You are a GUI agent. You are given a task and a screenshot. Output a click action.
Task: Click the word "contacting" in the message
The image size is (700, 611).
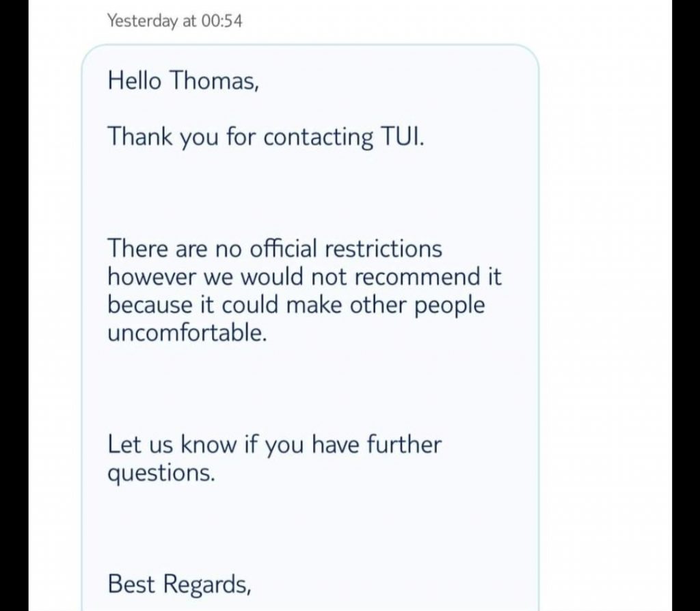319,137
